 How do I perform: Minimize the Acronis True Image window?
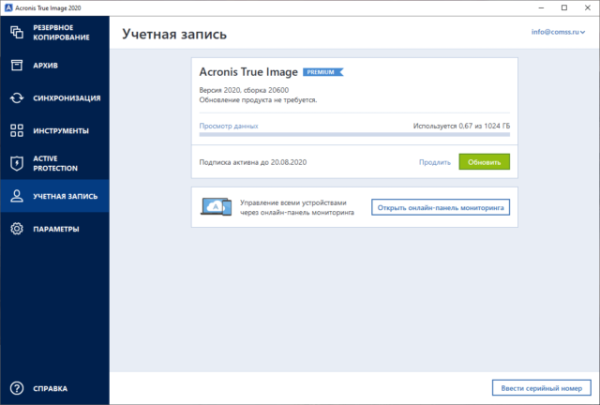coord(541,8)
